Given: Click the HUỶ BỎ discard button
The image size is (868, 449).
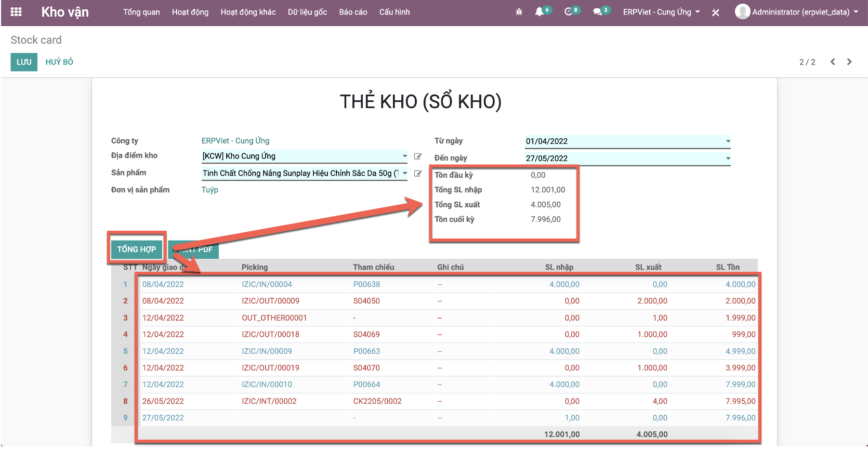Looking at the screenshot, I should tap(59, 62).
